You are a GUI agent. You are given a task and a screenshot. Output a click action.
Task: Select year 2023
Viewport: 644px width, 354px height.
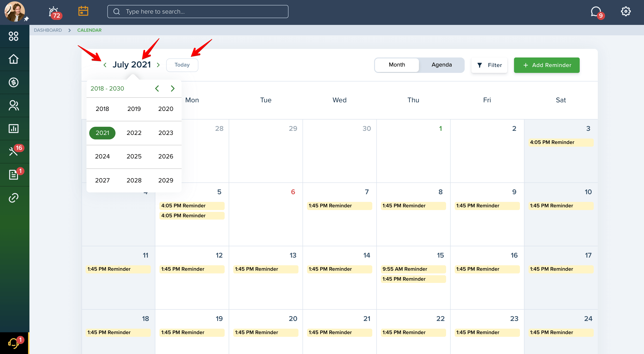(166, 133)
